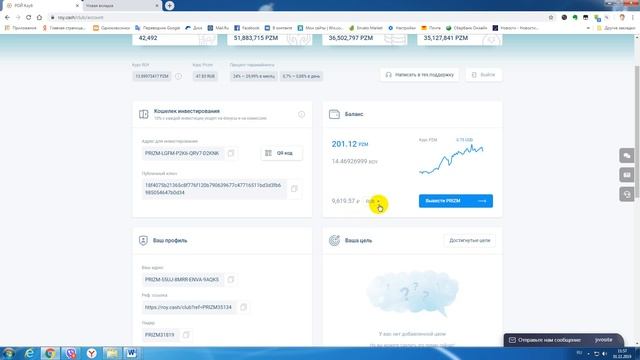Expand the other bookmarks folder
Image resolution: width=640 pixels, height=360 pixels.
[x=616, y=28]
